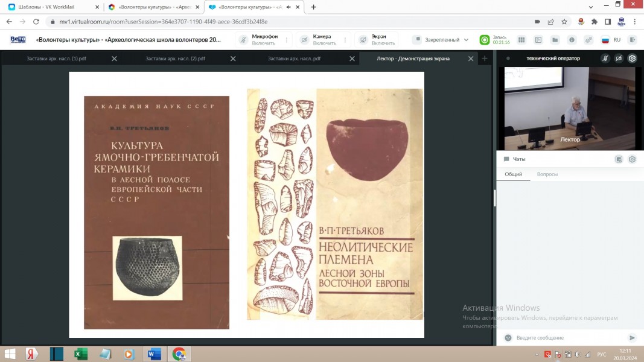Add a new presentation tab with plus
Viewport: 644px width, 362px height.
pos(484,59)
